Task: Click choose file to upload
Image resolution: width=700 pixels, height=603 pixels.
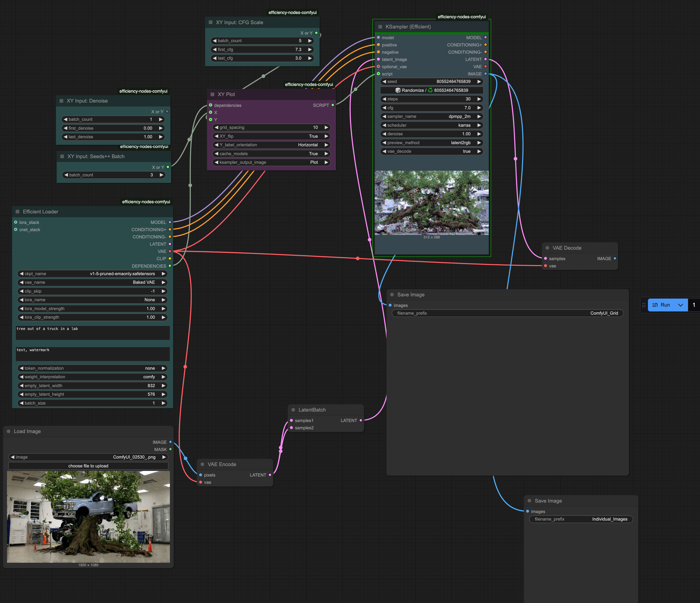Action: point(88,466)
